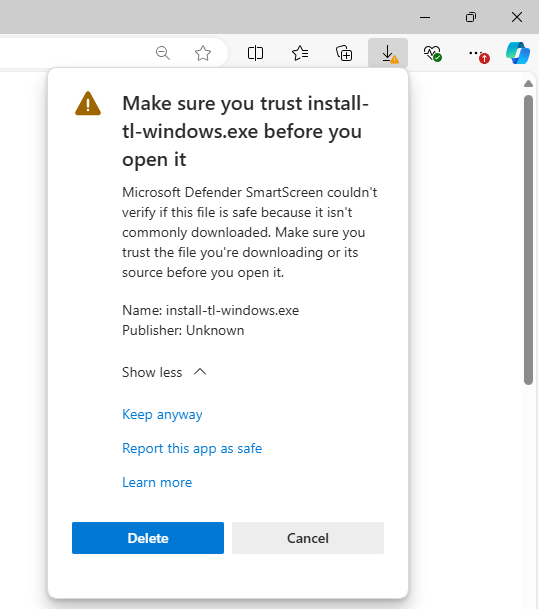Restore down the browser window
Viewport: 539px width, 609px height.
(471, 17)
